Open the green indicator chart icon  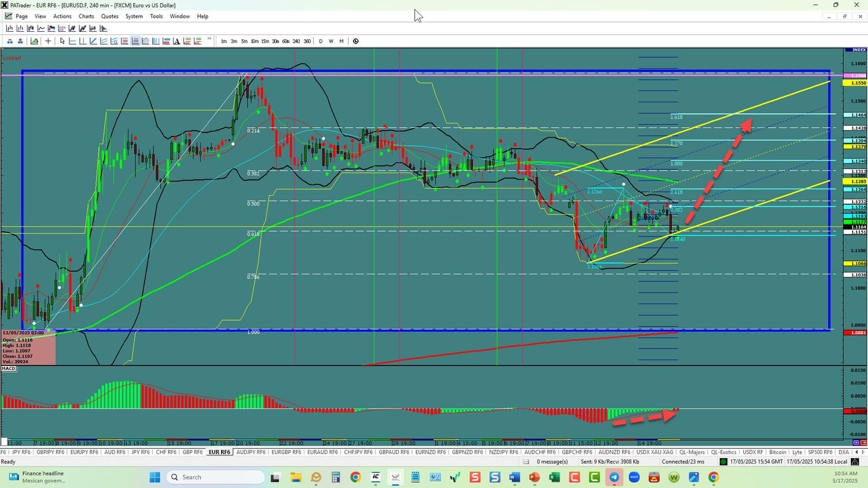34,41
